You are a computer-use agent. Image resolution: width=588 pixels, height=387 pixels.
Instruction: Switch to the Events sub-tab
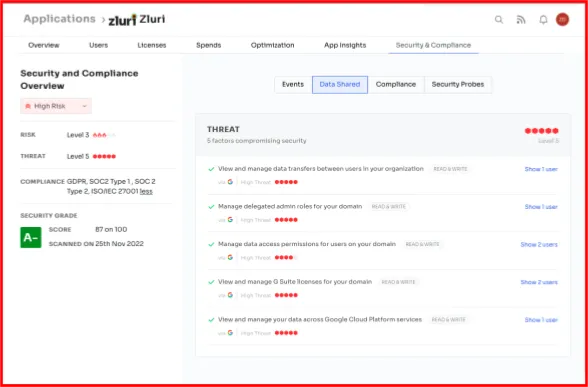(293, 85)
